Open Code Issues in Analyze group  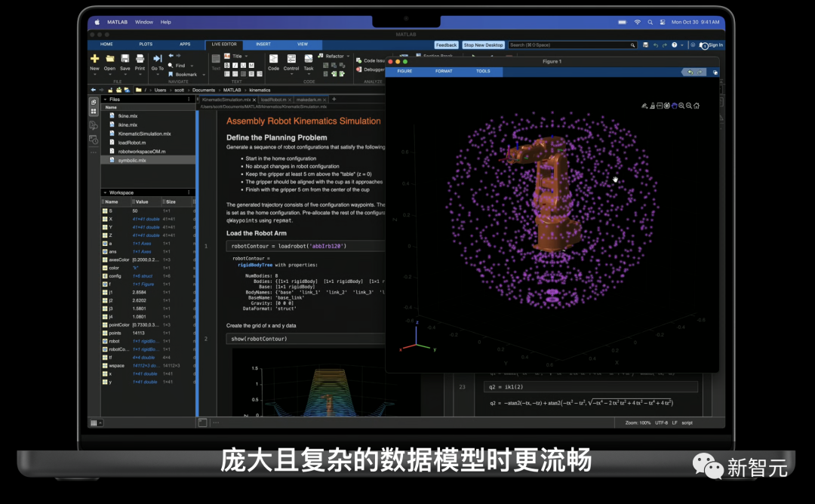tap(370, 60)
